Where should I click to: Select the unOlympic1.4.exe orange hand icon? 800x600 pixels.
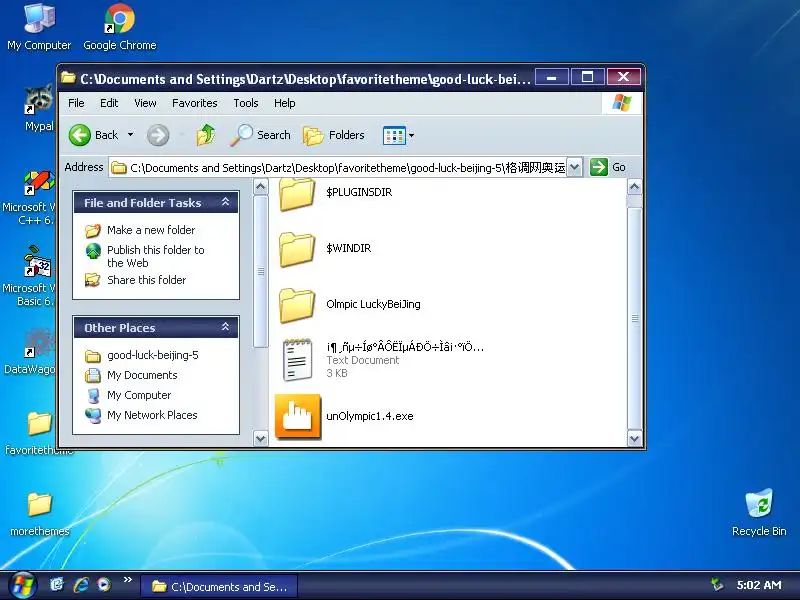(x=298, y=416)
